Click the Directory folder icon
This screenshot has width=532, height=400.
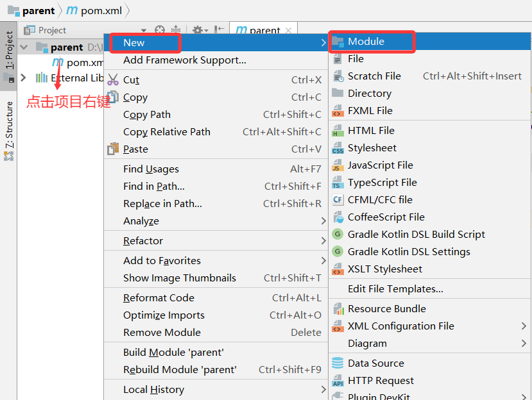(338, 93)
